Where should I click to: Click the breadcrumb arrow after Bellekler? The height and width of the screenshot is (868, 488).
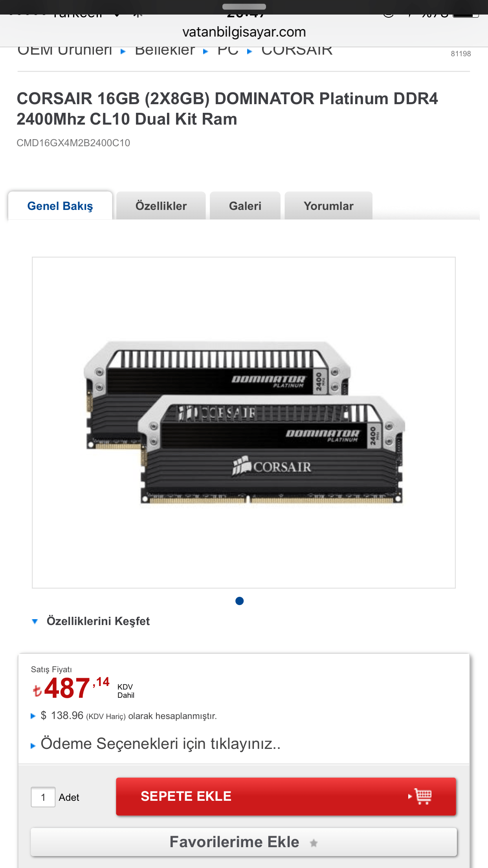[205, 51]
